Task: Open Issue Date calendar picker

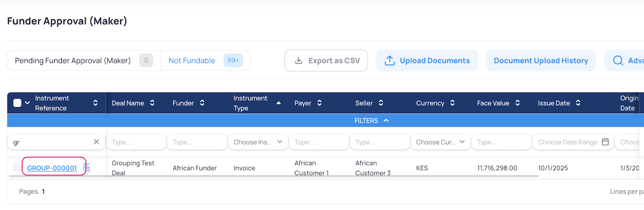Action: pyautogui.click(x=605, y=142)
